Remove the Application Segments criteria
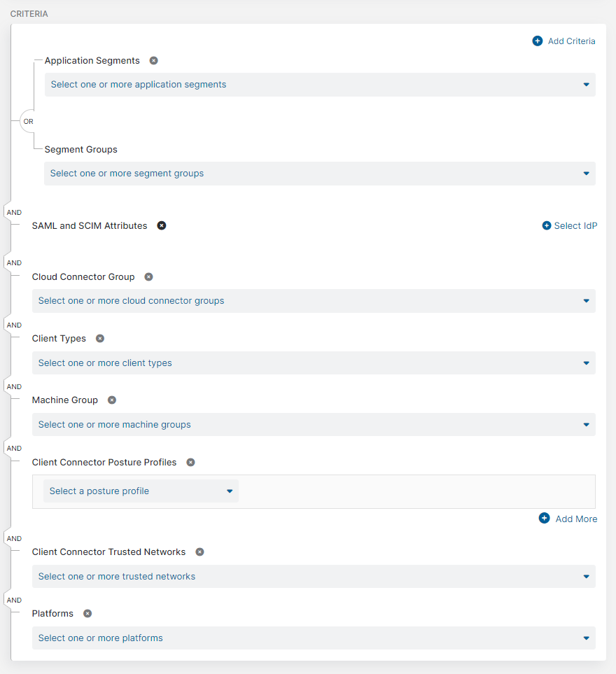Image resolution: width=616 pixels, height=674 pixels. pos(153,61)
